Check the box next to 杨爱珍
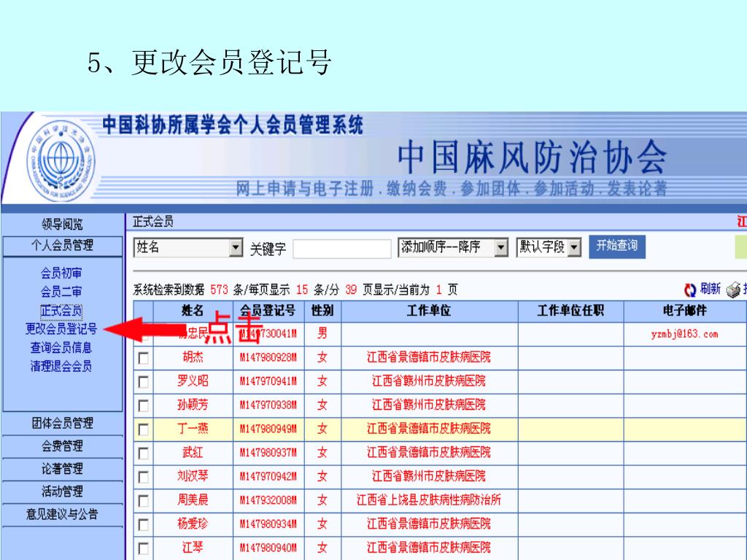The width and height of the screenshot is (747, 560). (x=143, y=524)
